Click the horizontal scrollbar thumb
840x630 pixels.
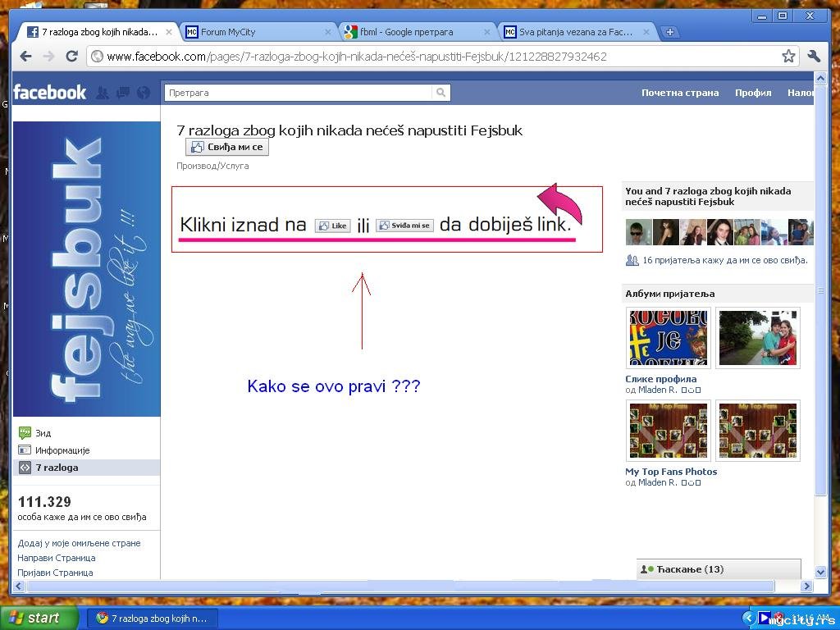click(400, 586)
